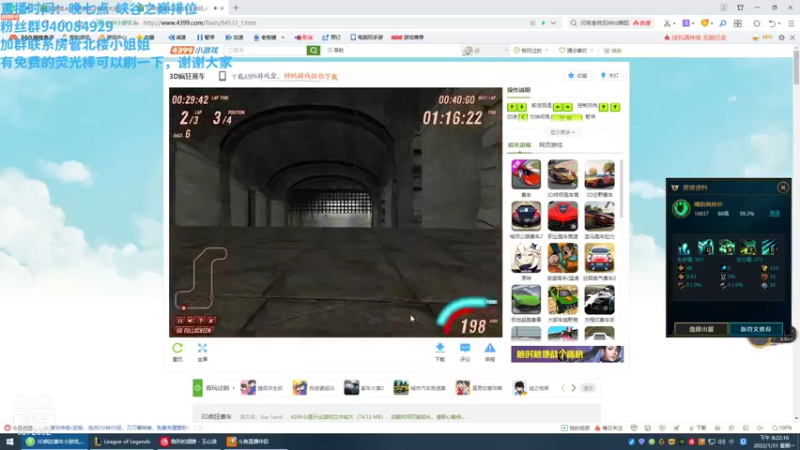The image size is (800, 450).
Task: Click the green search button on 4399 header
Action: tap(313, 50)
